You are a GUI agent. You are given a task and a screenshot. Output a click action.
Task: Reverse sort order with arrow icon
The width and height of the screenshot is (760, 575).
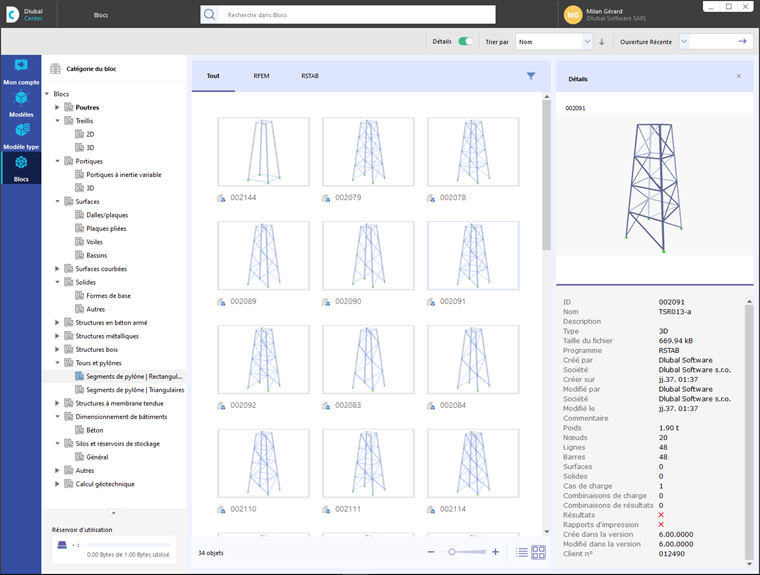(602, 42)
